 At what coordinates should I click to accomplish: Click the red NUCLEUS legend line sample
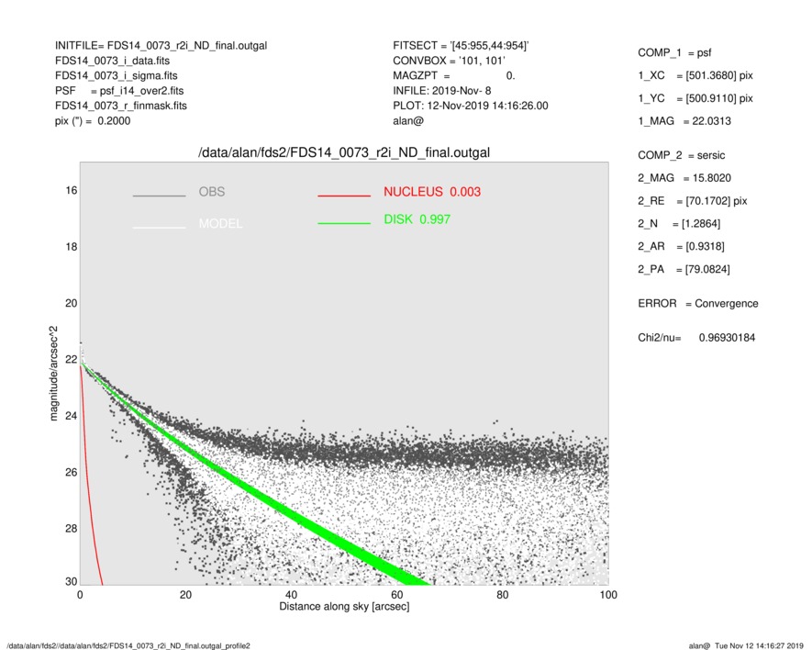tap(344, 196)
